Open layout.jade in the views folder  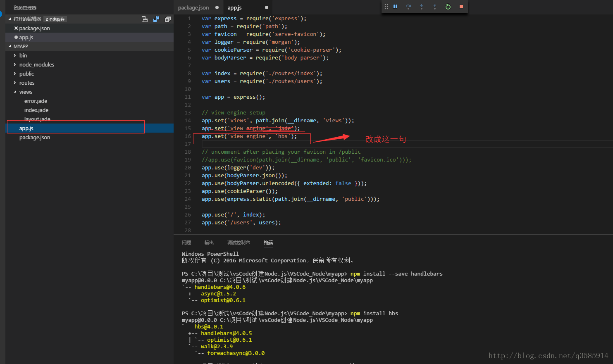pyautogui.click(x=37, y=119)
